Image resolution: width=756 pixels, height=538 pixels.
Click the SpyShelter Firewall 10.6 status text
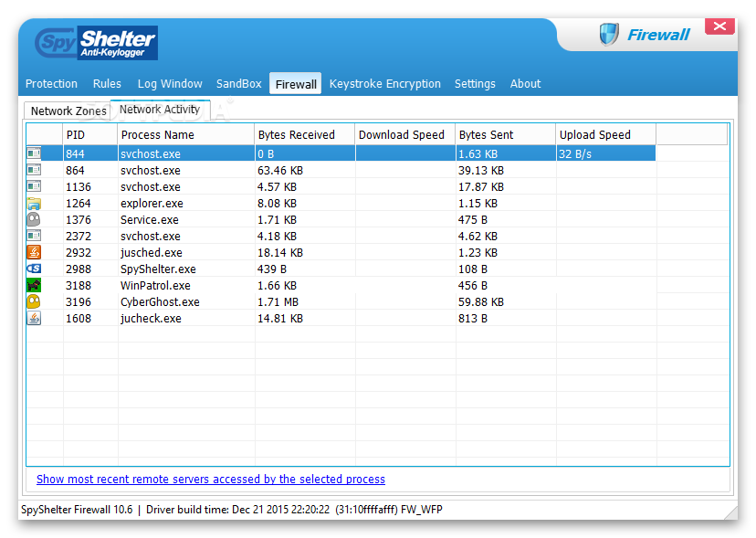pos(77,510)
